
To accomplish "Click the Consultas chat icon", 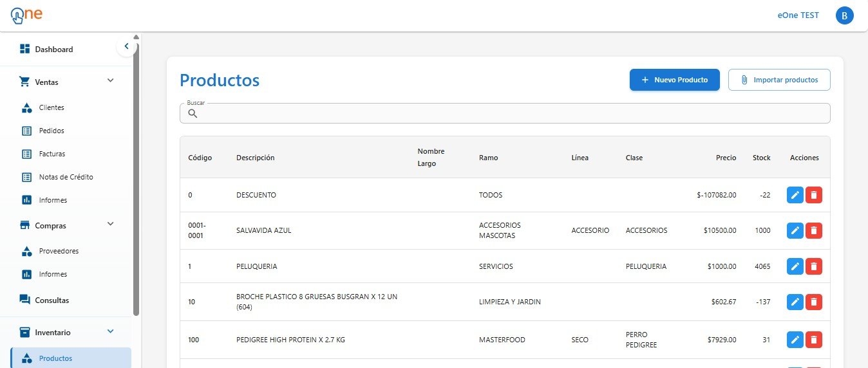I will click(x=25, y=300).
